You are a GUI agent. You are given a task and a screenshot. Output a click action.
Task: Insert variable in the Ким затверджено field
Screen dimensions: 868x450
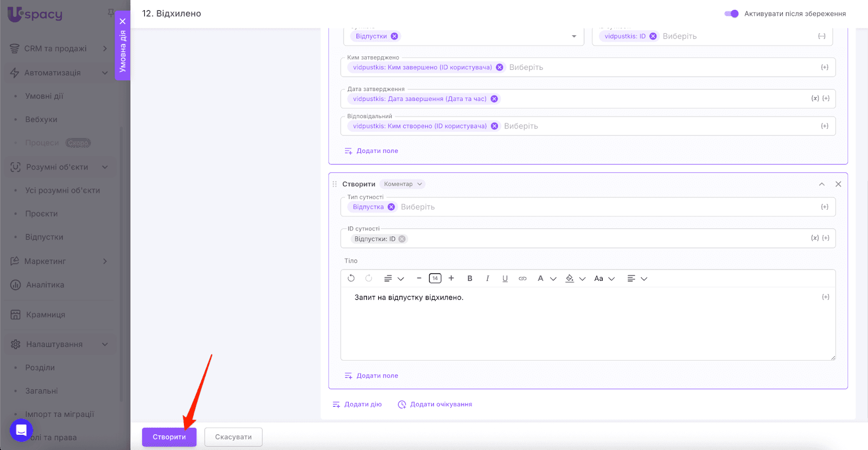(825, 67)
